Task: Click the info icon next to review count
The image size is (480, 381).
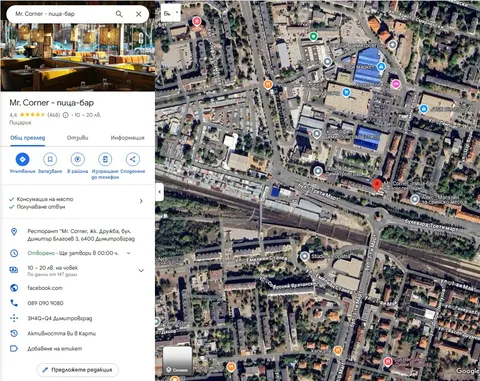Action: point(65,115)
